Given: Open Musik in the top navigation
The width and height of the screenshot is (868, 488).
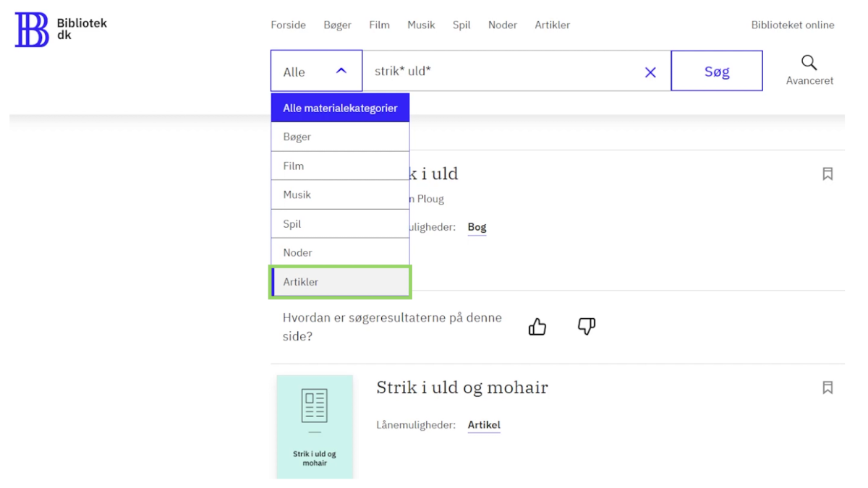Looking at the screenshot, I should click(x=421, y=25).
